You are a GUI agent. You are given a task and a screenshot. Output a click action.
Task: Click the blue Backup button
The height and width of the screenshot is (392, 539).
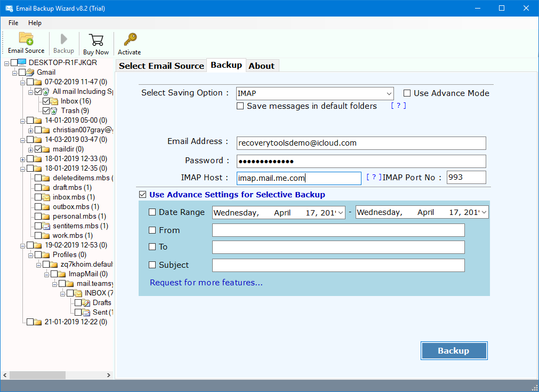tap(454, 351)
